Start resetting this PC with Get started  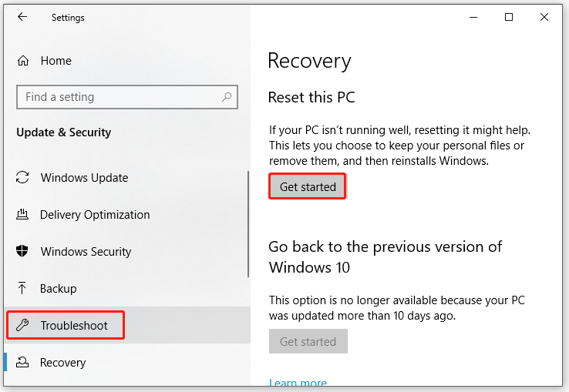pos(308,186)
